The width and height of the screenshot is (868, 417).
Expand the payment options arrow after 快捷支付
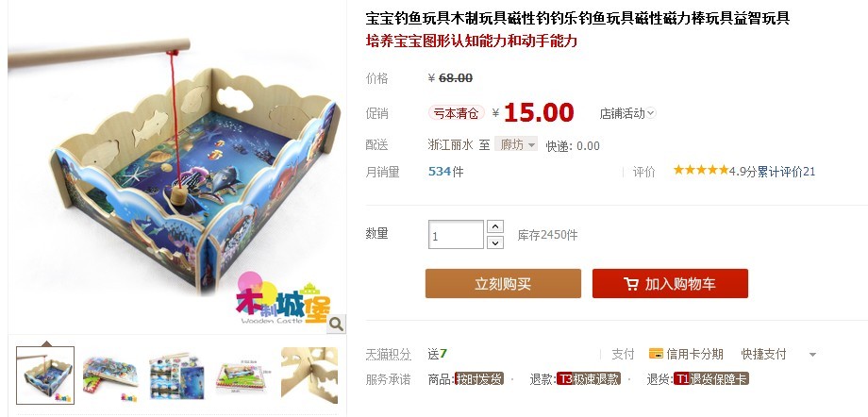[812, 355]
